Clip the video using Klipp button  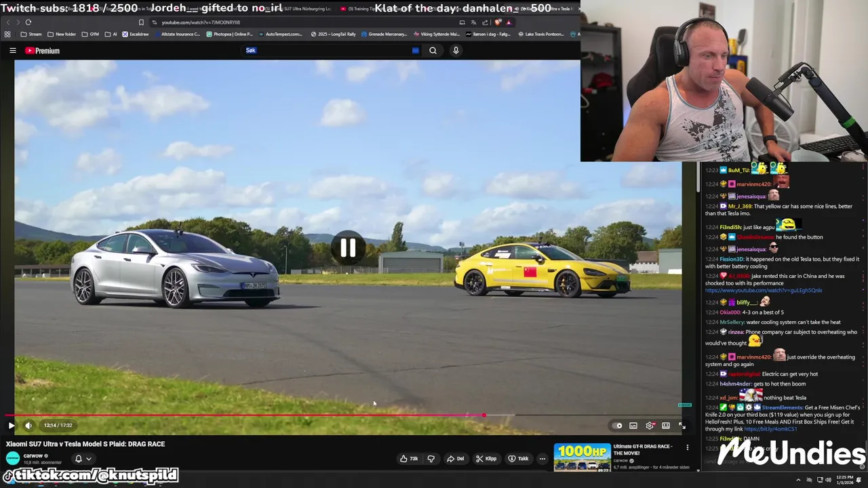486,459
